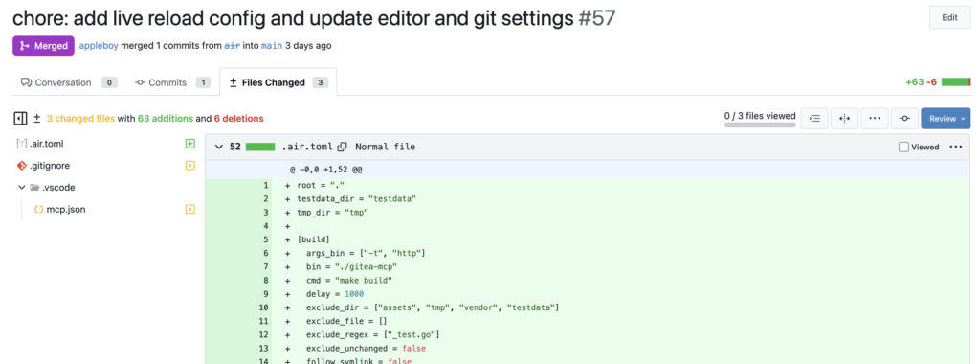Click the files viewed progress bar
The image size is (980, 364).
760,125
